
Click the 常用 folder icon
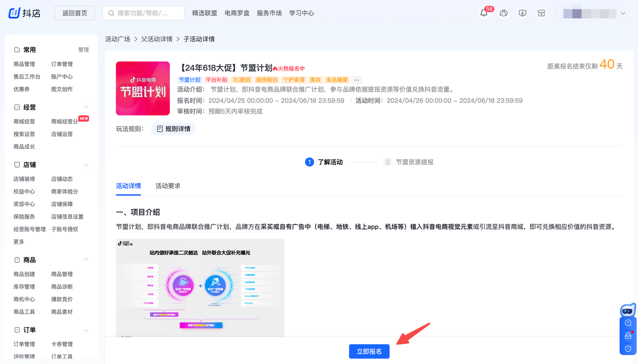[17, 50]
